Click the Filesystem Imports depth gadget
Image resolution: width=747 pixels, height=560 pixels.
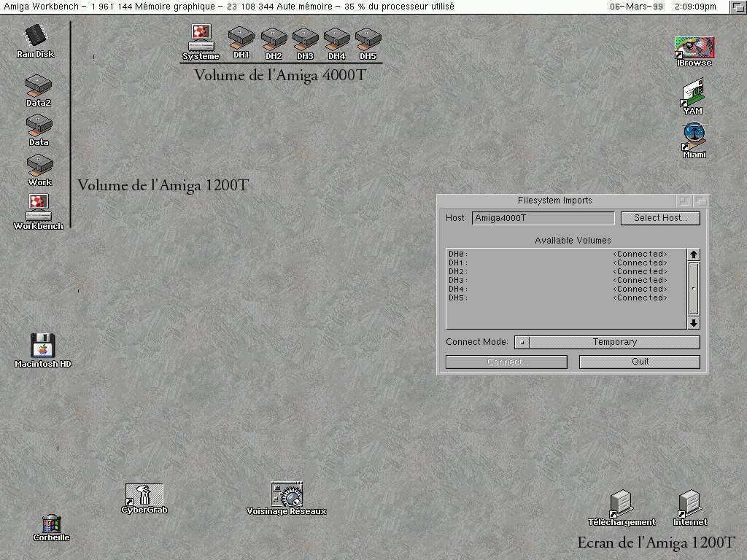tap(701, 201)
